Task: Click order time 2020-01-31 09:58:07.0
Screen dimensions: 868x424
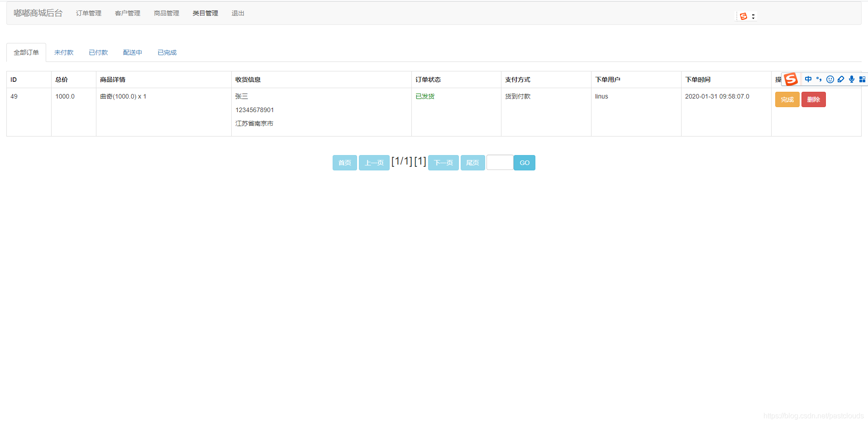Action: [x=717, y=96]
